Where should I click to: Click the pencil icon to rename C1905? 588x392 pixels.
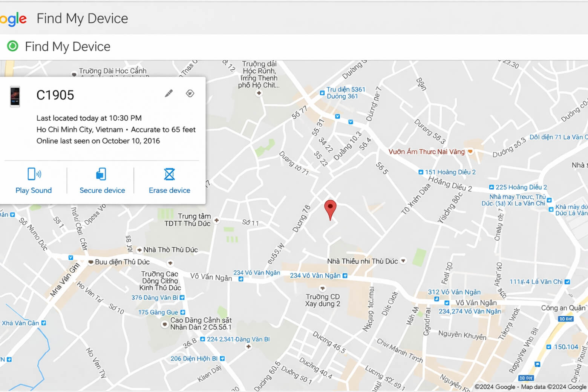(x=168, y=93)
